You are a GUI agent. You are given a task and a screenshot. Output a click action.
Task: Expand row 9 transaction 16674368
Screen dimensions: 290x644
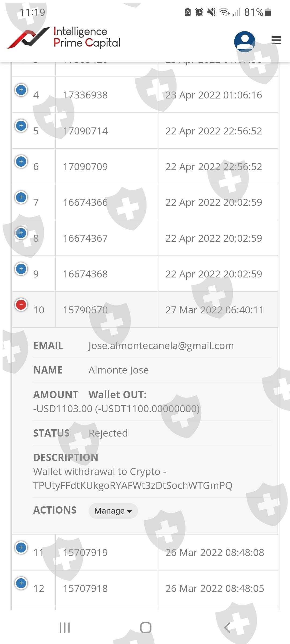(21, 269)
